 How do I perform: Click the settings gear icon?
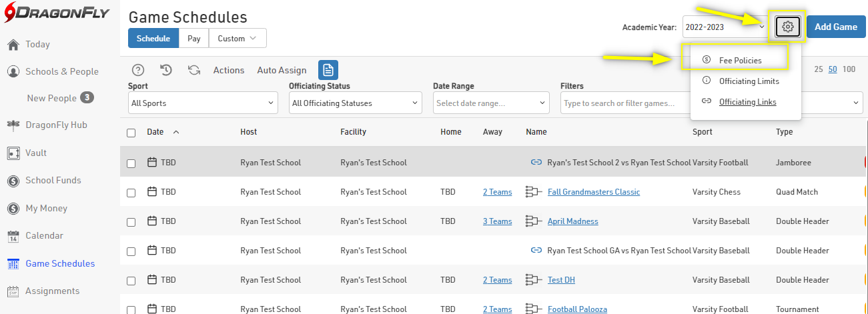tap(788, 27)
